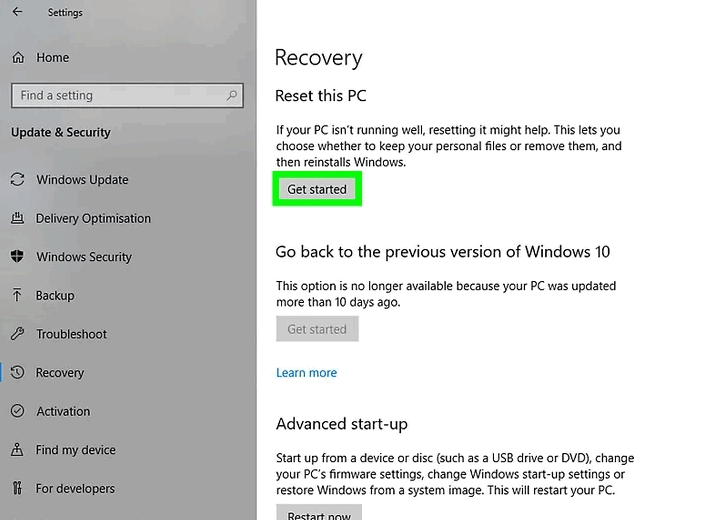Focus the Find a setting search box

point(127,95)
